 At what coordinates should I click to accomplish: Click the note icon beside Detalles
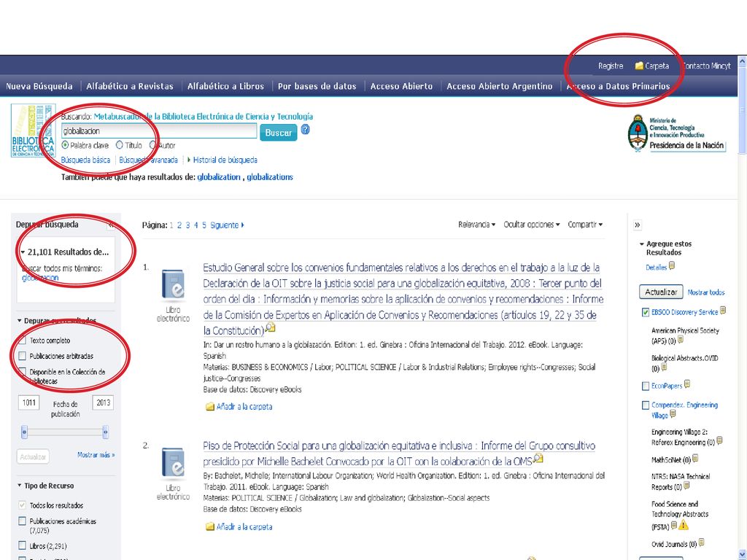(x=672, y=266)
